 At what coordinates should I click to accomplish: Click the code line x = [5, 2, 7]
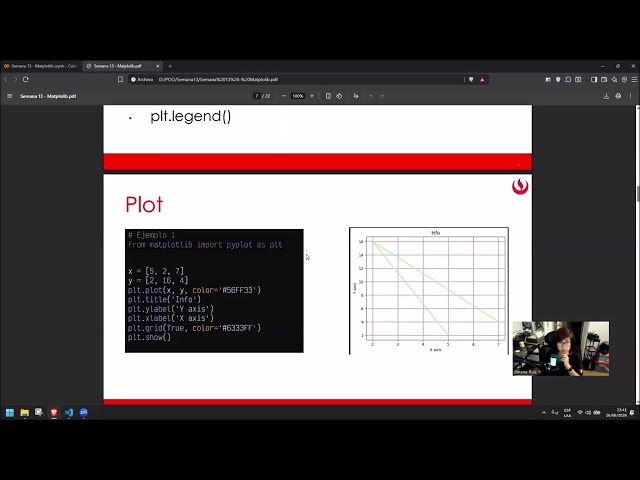pos(156,271)
